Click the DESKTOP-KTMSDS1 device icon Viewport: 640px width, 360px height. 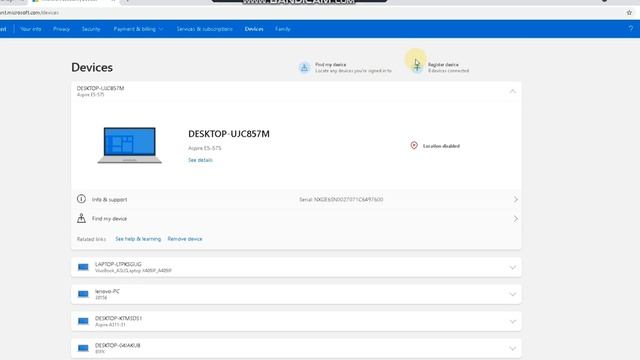coord(83,321)
